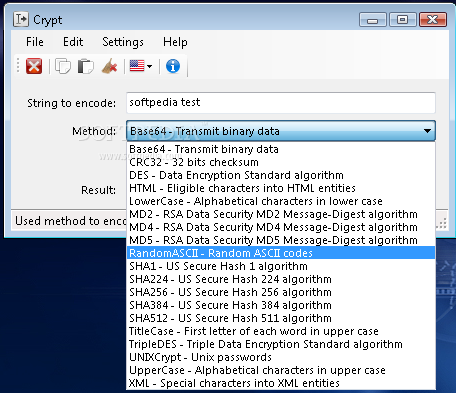This screenshot has height=393, width=456.
Task: Choose TripleDES - Triple Data Encryption Standard
Action: pos(281,344)
